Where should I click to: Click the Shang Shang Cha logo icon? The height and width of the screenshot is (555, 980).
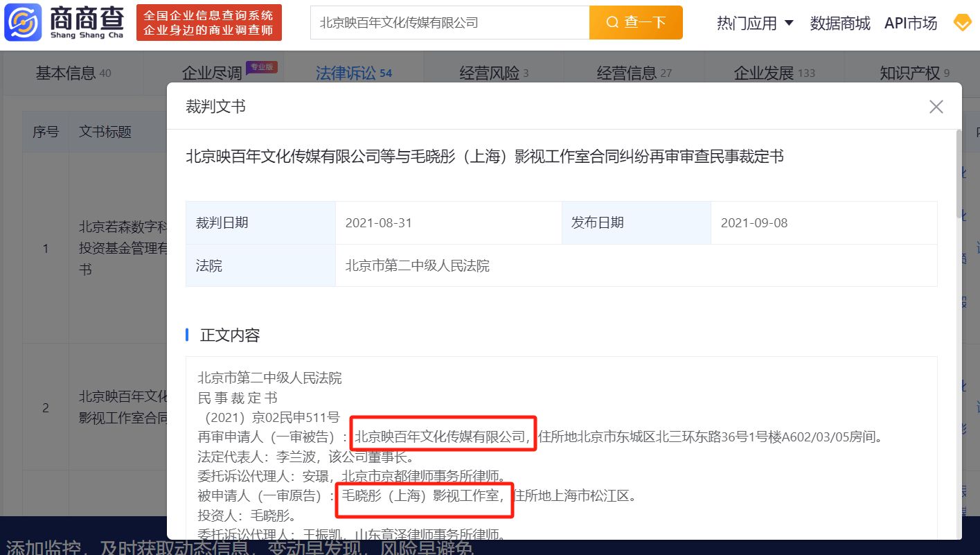click(x=24, y=22)
